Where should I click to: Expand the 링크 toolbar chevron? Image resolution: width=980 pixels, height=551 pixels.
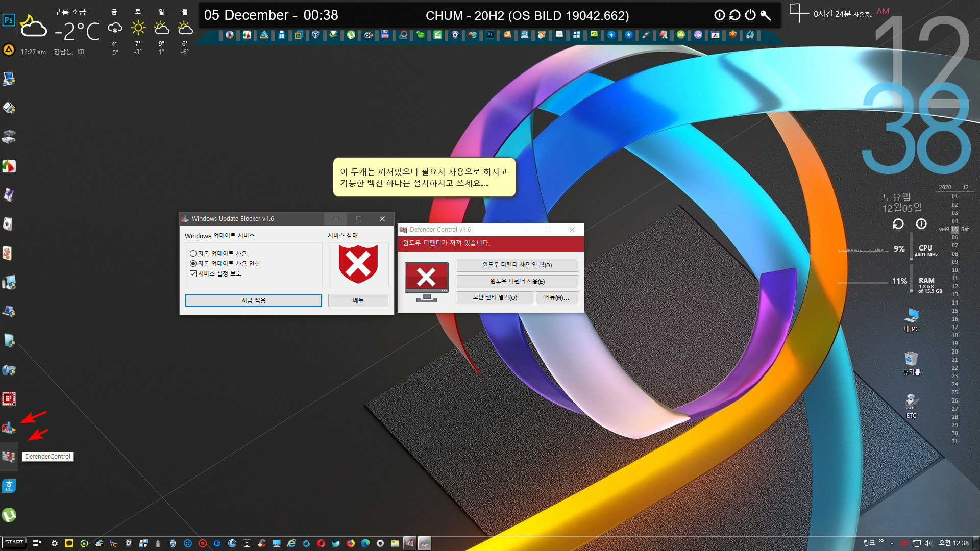[x=881, y=541]
